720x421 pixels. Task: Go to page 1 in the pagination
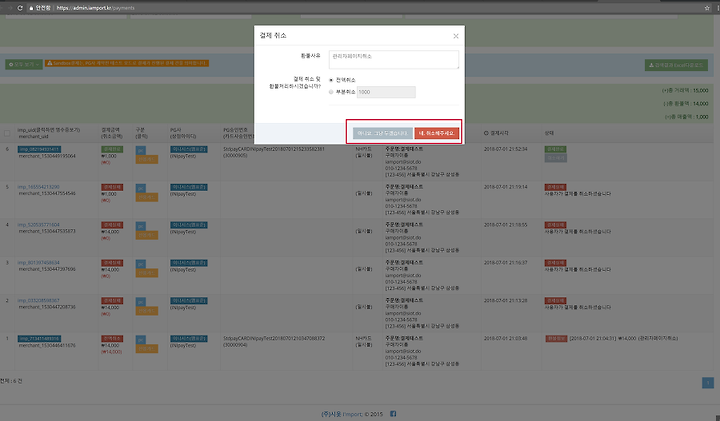(708, 383)
